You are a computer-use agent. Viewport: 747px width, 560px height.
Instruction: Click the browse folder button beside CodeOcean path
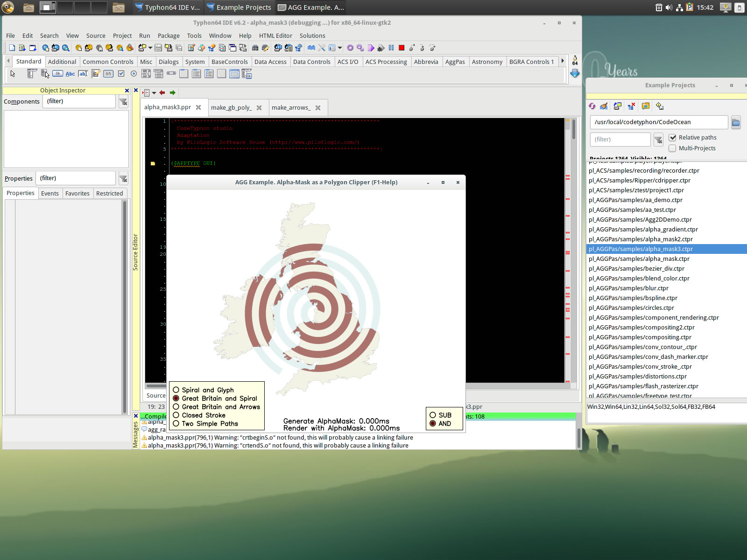736,122
